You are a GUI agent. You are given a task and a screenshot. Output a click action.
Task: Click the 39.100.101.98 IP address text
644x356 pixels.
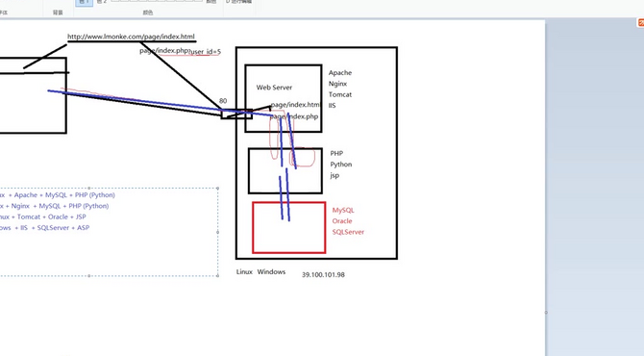point(323,274)
